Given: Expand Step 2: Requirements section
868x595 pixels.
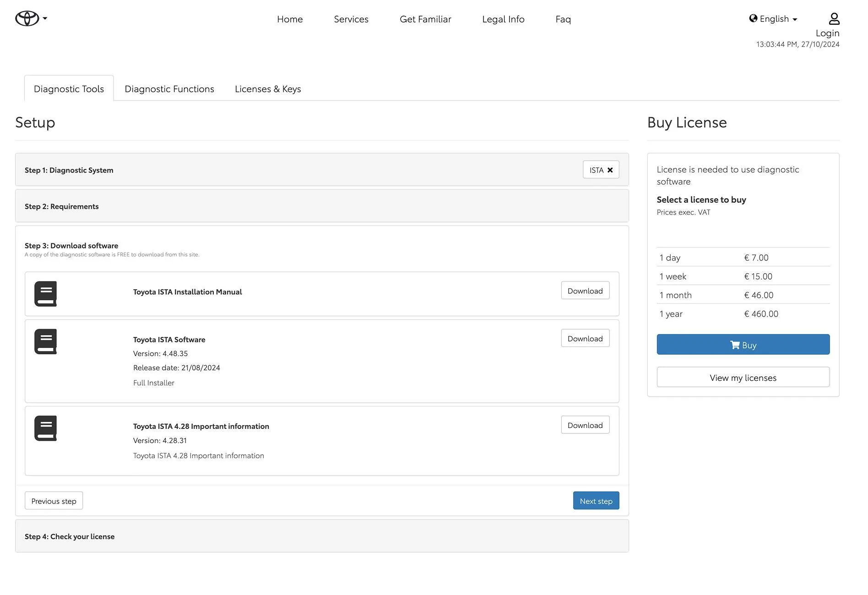Looking at the screenshot, I should 322,206.
